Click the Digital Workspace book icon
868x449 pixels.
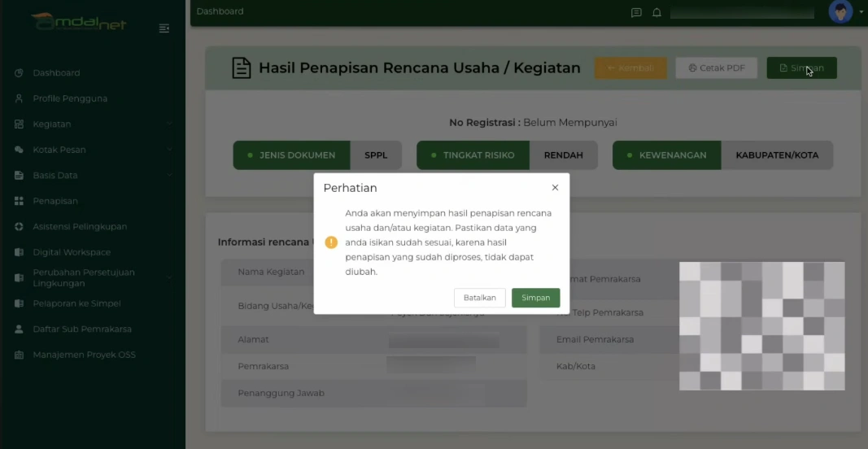coord(19,252)
